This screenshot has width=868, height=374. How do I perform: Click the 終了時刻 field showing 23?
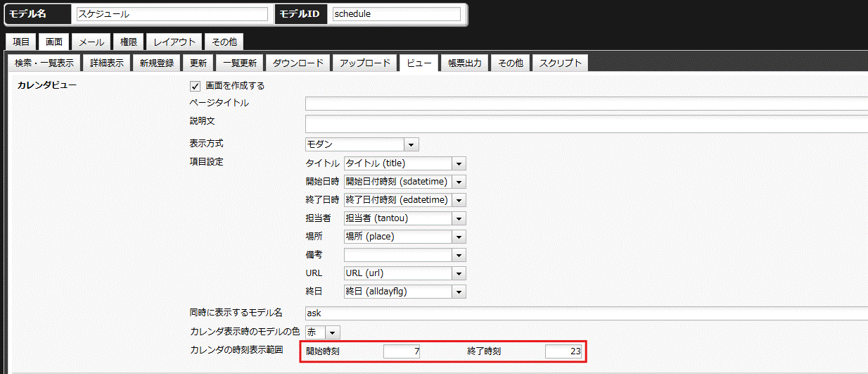563,351
